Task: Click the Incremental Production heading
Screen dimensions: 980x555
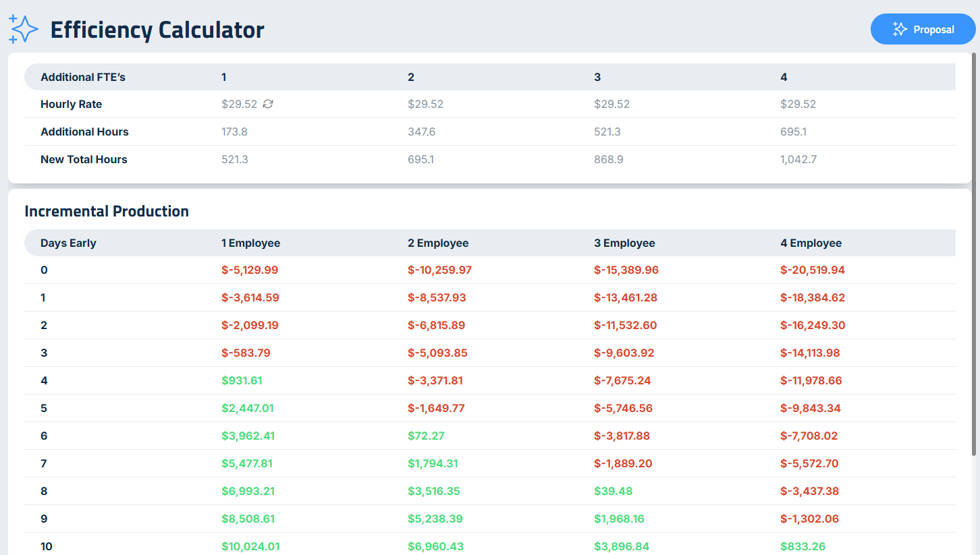Action: point(107,211)
